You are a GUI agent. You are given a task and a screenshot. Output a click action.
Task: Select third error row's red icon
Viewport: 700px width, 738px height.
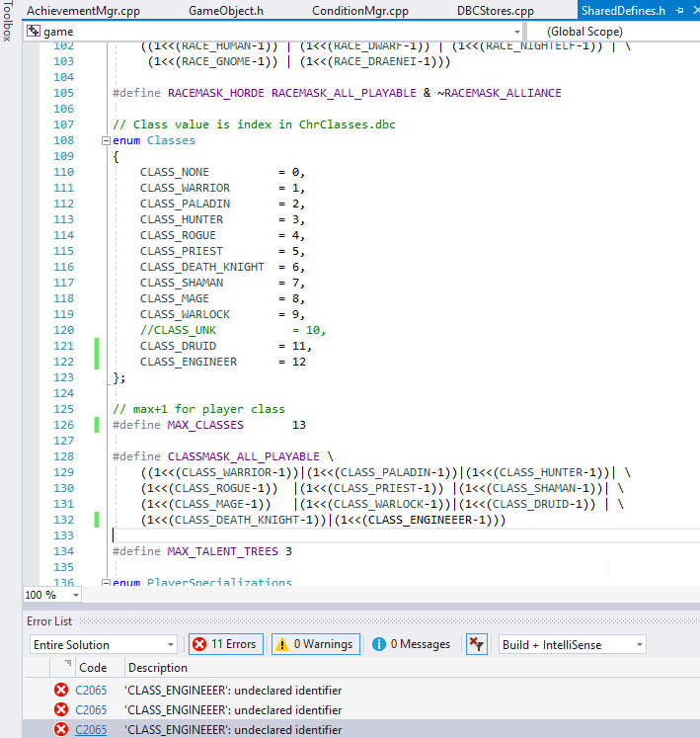pyautogui.click(x=60, y=729)
